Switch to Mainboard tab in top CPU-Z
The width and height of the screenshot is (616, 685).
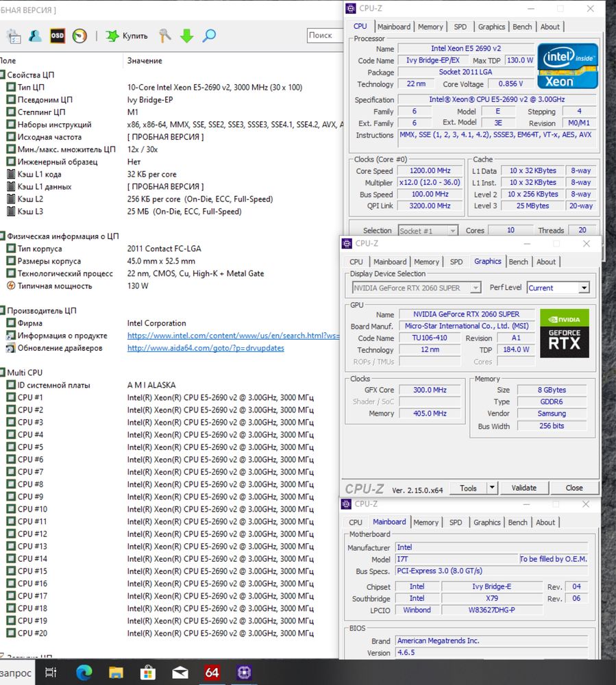click(393, 27)
